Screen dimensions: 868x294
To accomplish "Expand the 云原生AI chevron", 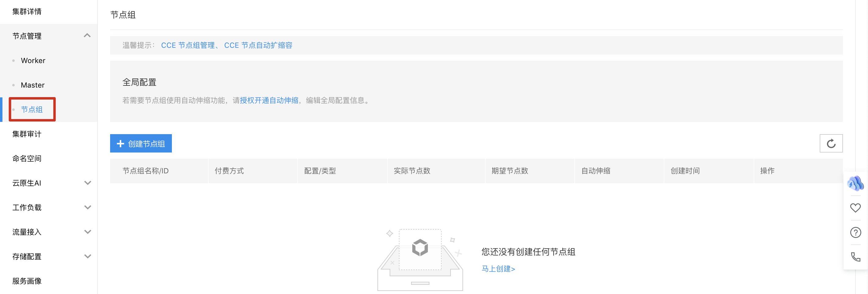I will click(x=87, y=183).
